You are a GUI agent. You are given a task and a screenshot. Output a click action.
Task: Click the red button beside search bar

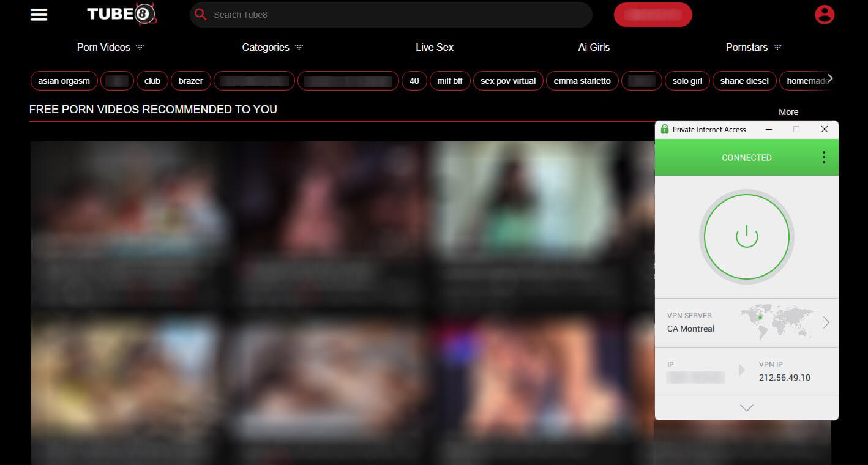tap(653, 15)
